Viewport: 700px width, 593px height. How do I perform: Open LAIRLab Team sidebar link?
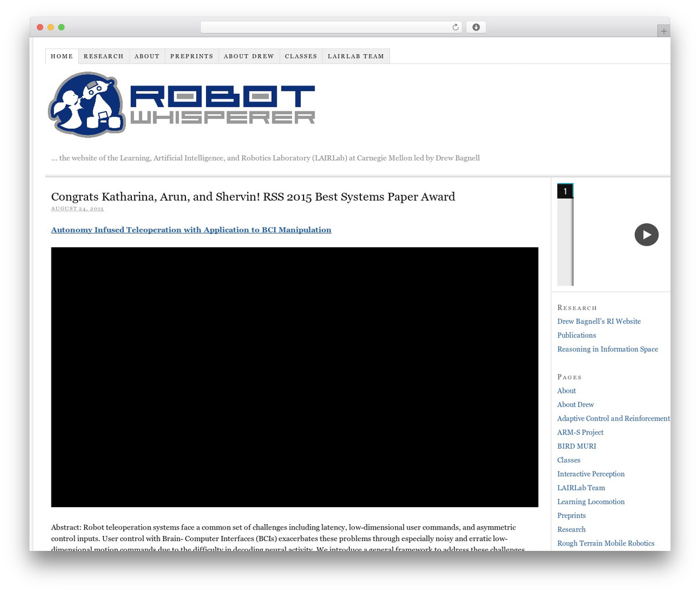click(581, 487)
